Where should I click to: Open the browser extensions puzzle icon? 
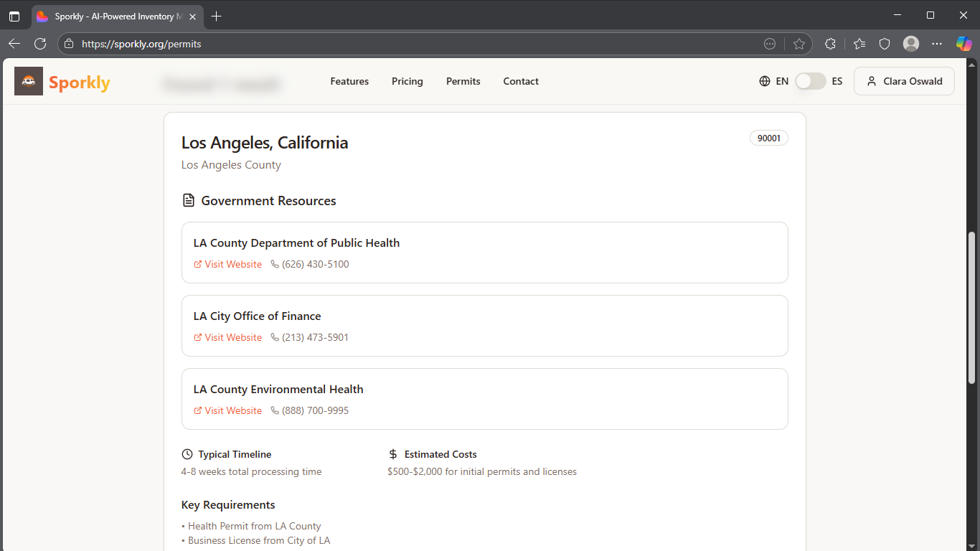(830, 44)
